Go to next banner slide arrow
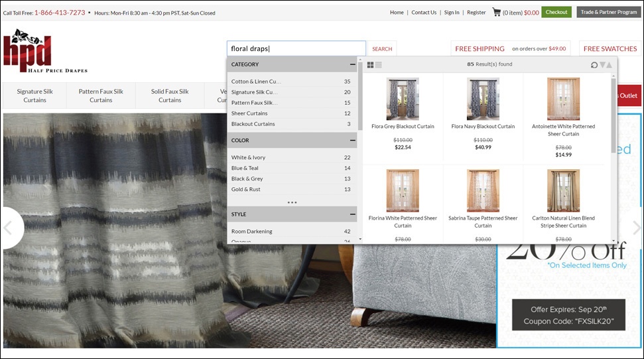 tap(637, 228)
